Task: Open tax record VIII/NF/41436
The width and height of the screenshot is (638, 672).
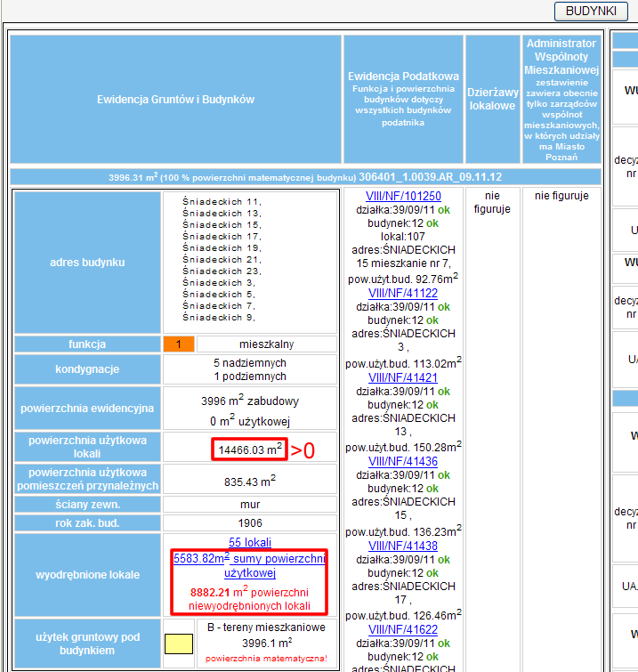Action: (403, 461)
